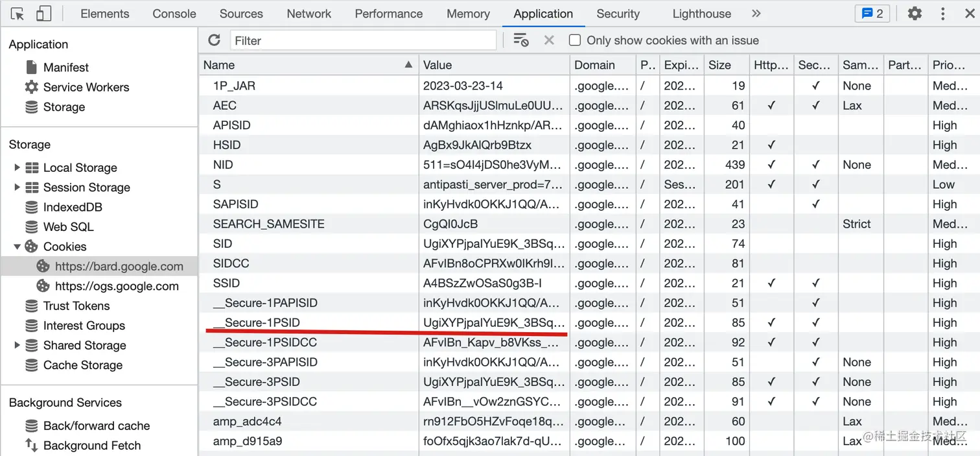
Task: Select https://bard.google.com cookies entry
Action: (99, 267)
